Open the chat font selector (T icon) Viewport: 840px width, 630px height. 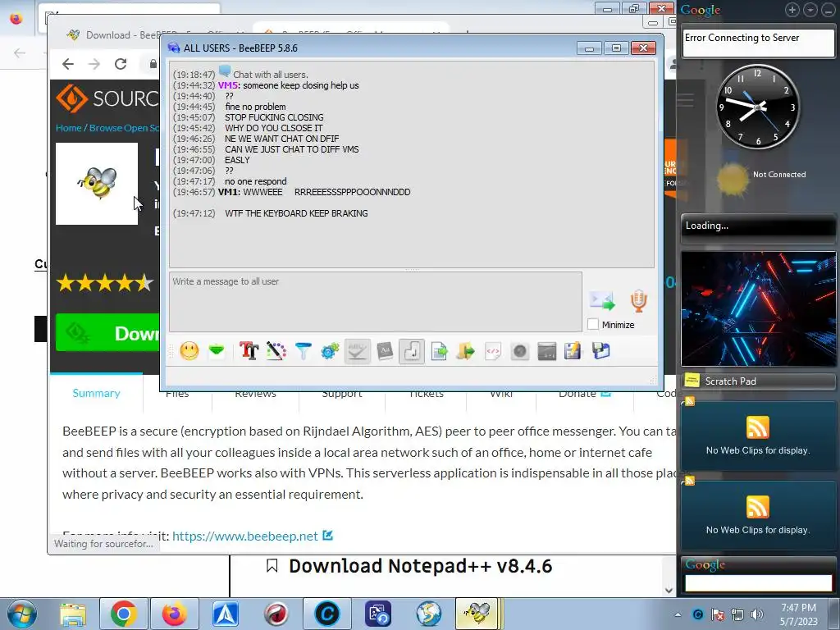[x=249, y=351]
